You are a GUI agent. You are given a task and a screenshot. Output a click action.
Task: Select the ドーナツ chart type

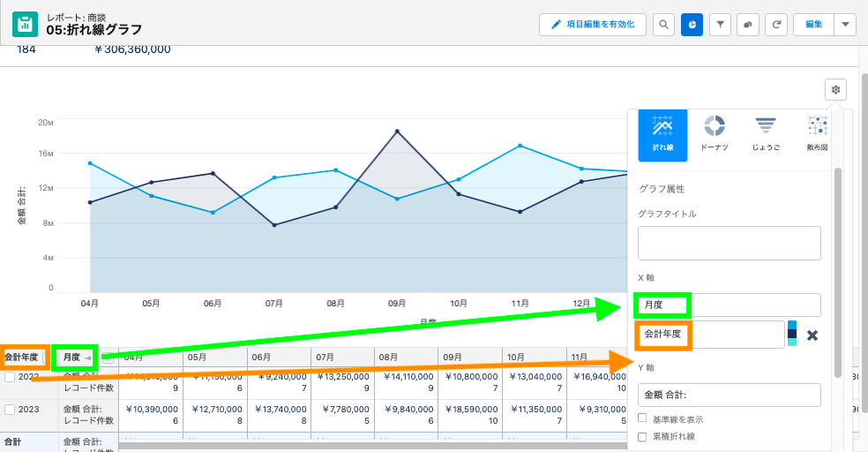coord(715,134)
